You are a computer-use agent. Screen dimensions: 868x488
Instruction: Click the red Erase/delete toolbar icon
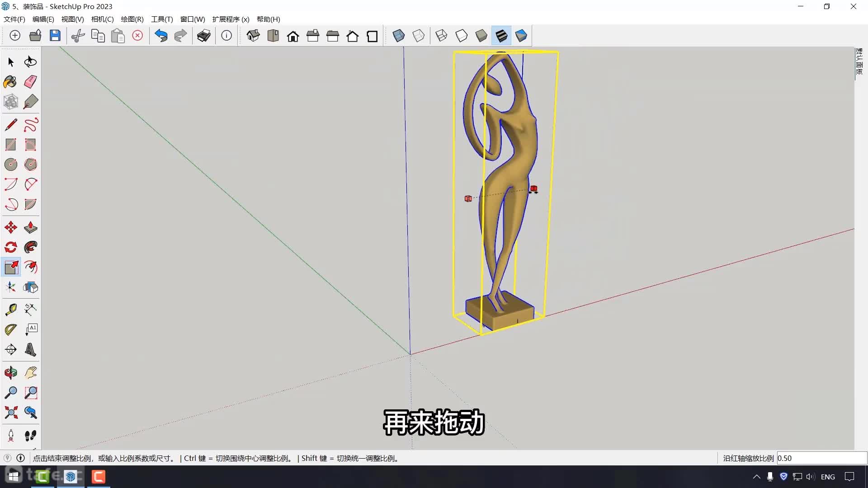click(137, 36)
